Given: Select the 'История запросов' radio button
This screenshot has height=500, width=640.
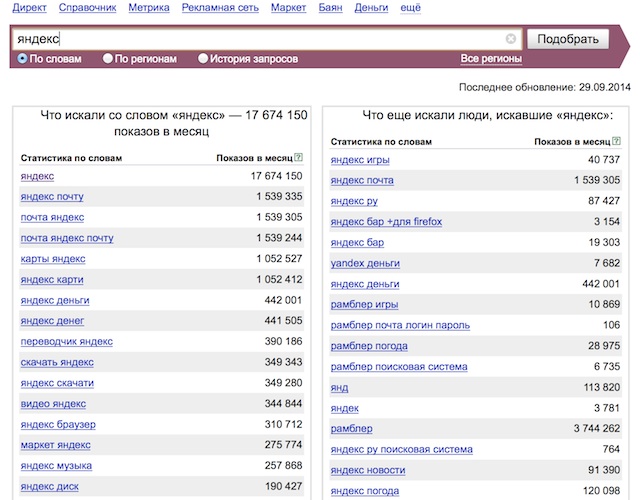Looking at the screenshot, I should click(x=203, y=58).
